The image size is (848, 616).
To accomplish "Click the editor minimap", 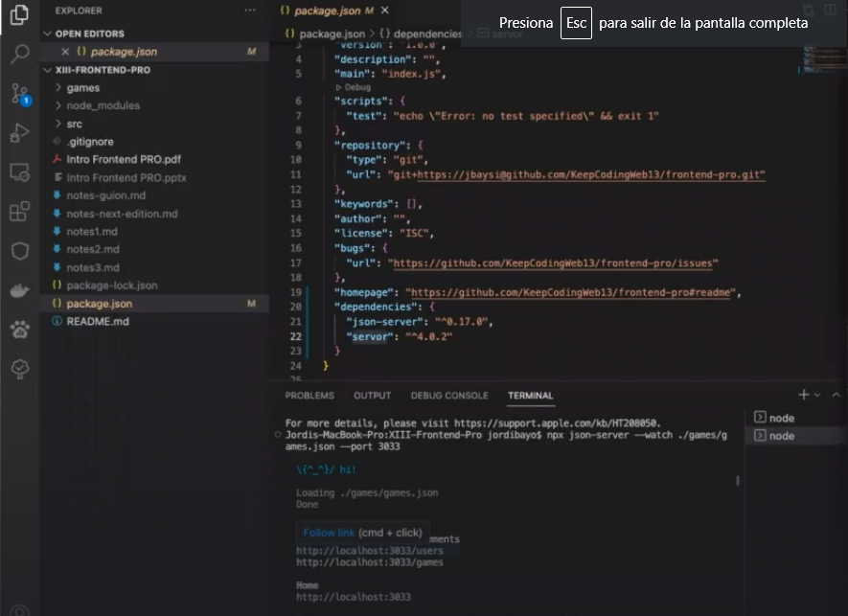I will 823,59.
